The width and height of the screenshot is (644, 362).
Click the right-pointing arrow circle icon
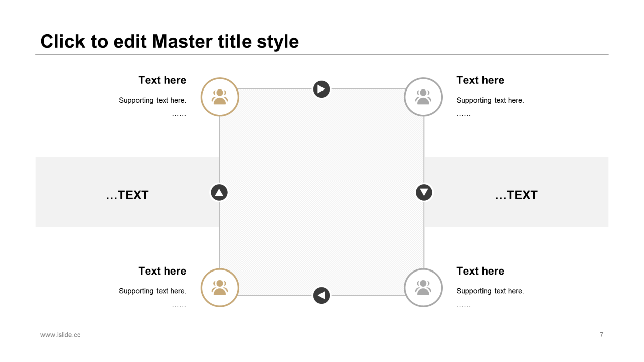321,89
